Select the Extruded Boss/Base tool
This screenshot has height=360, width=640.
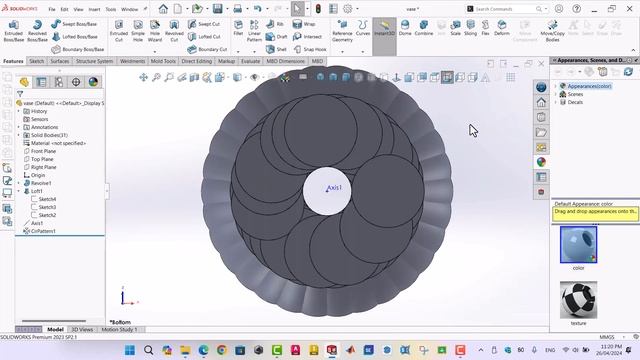[x=13, y=31]
